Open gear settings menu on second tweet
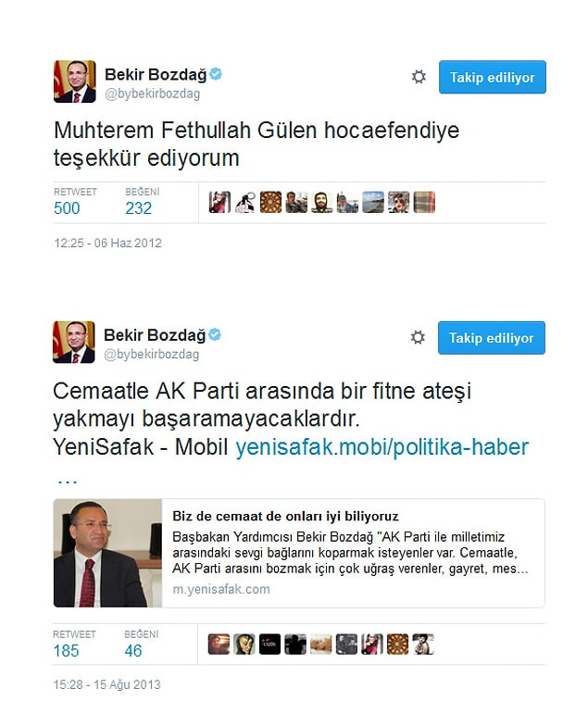This screenshot has width=588, height=713. tap(418, 337)
